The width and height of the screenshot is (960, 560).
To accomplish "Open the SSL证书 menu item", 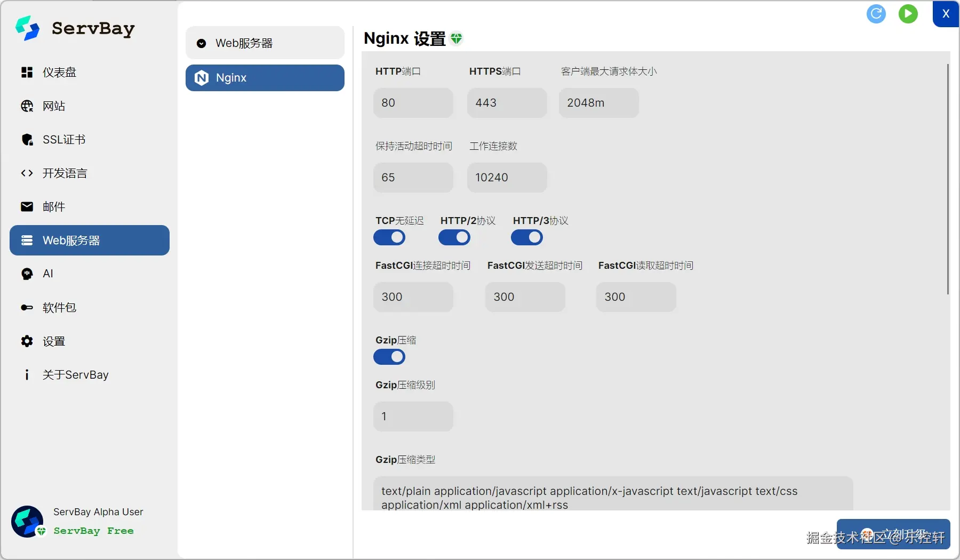I will 90,140.
